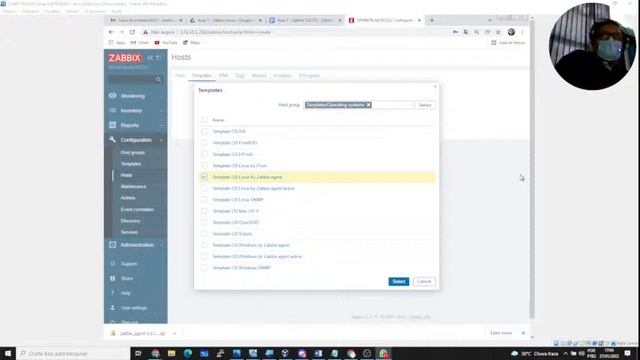This screenshot has width=640, height=360.
Task: Click the Cancel button in dialog
Action: pos(424,281)
